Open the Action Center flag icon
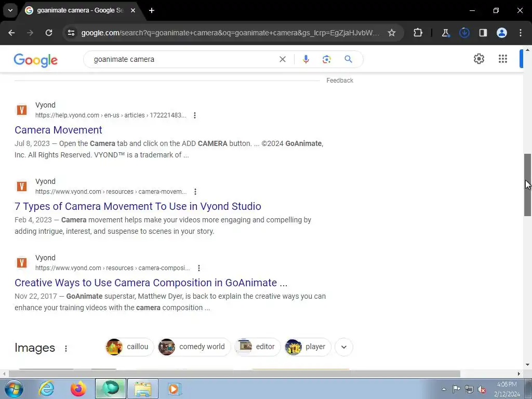The height and width of the screenshot is (399, 532). click(x=456, y=389)
